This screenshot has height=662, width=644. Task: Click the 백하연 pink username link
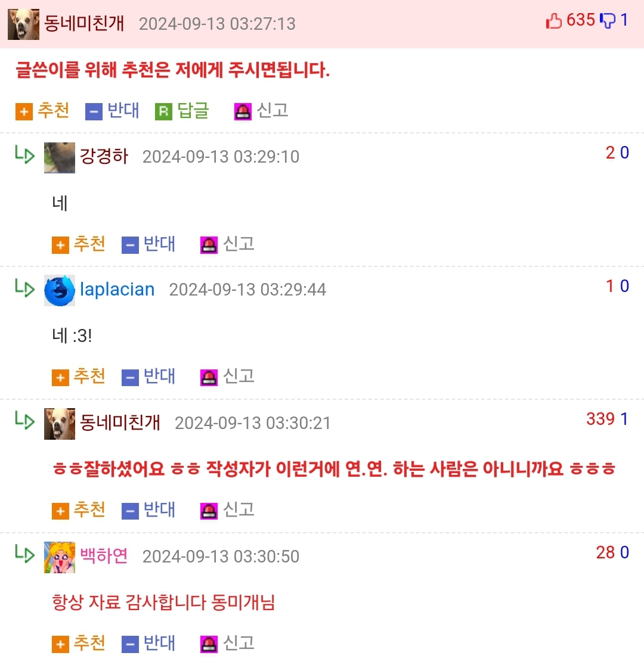point(104,555)
